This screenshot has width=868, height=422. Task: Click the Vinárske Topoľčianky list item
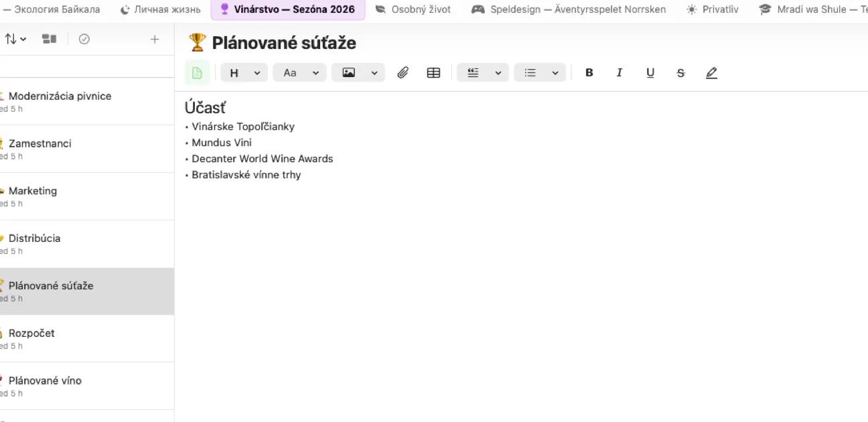coord(243,127)
